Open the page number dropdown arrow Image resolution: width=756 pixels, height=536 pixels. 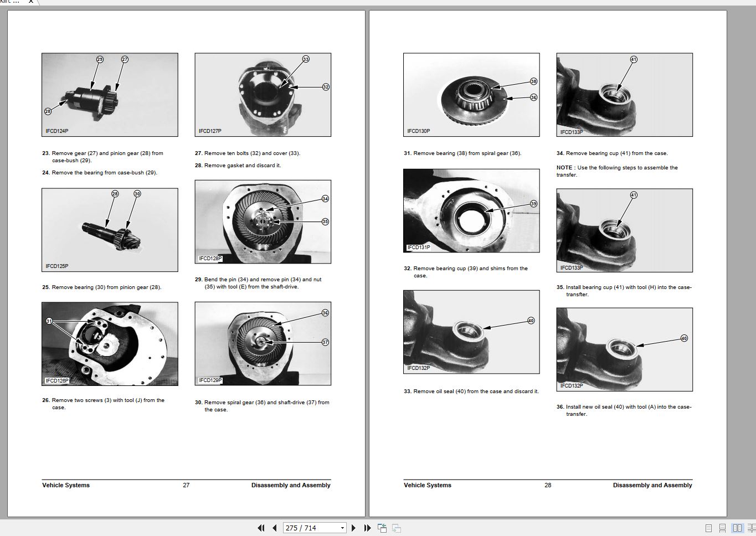coord(342,528)
